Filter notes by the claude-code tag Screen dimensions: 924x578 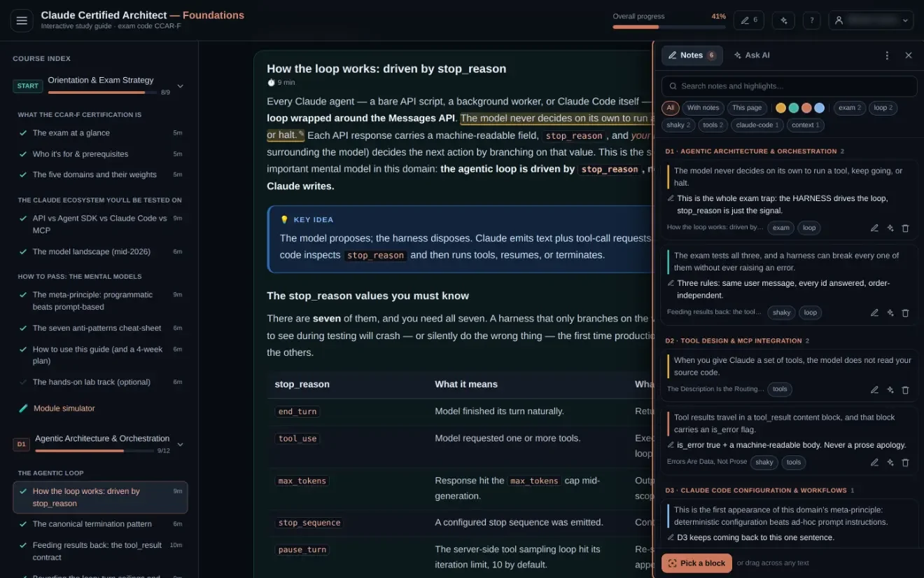(x=757, y=125)
